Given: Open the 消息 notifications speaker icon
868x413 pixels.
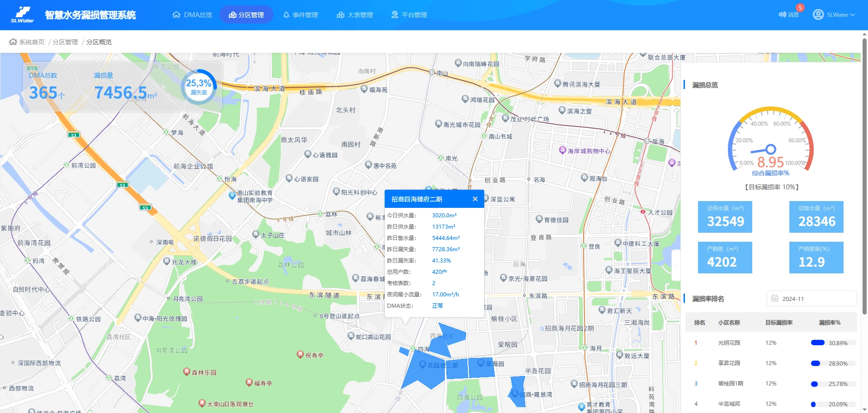Looking at the screenshot, I should [782, 14].
